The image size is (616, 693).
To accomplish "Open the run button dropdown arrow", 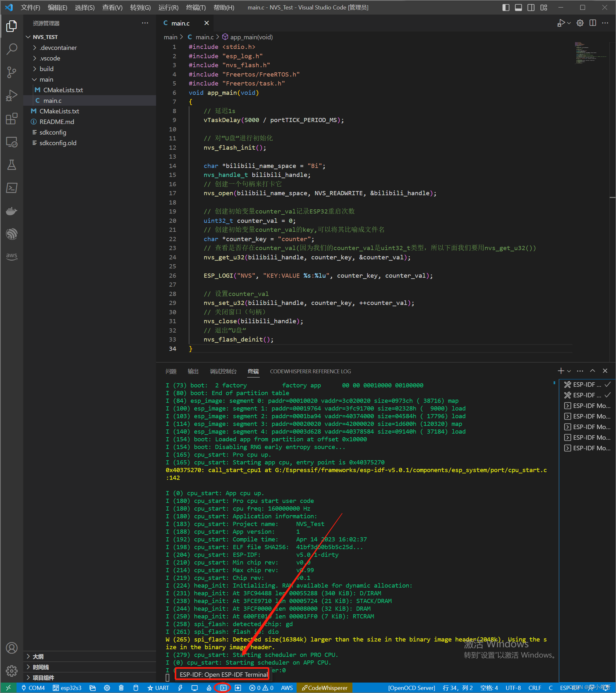I will [x=569, y=23].
